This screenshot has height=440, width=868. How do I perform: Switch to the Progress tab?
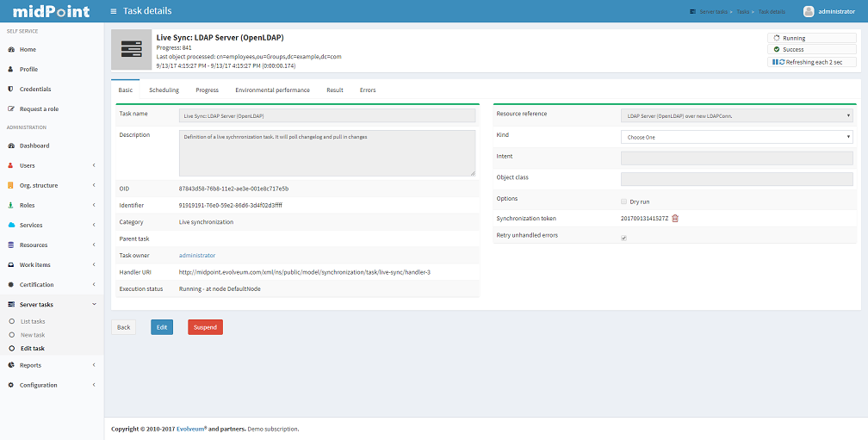(x=207, y=90)
